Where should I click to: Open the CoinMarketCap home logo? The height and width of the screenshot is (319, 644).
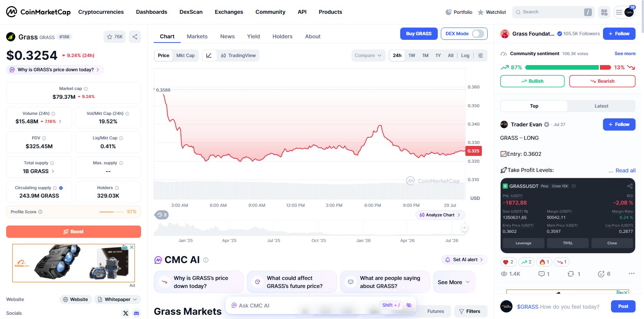coord(38,12)
